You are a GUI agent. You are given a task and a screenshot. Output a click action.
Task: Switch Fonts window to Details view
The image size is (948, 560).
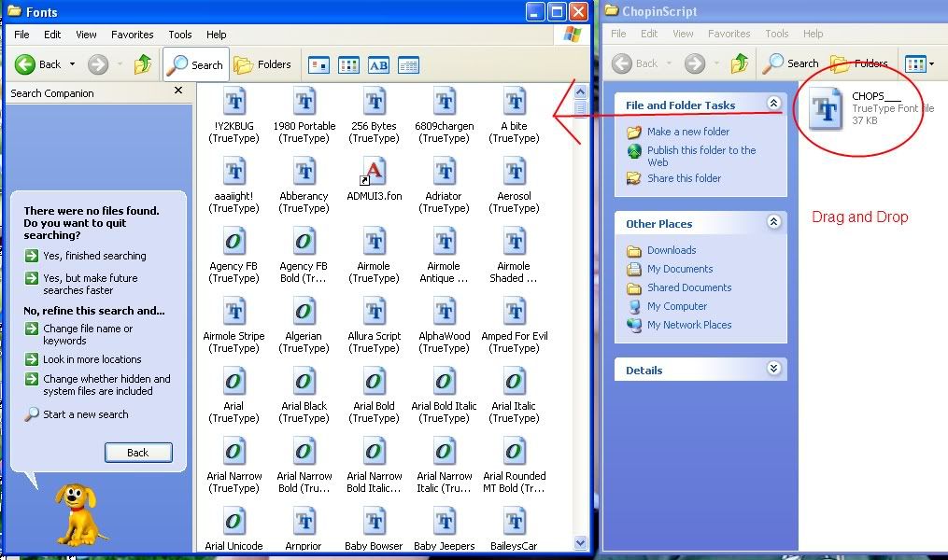(x=409, y=64)
